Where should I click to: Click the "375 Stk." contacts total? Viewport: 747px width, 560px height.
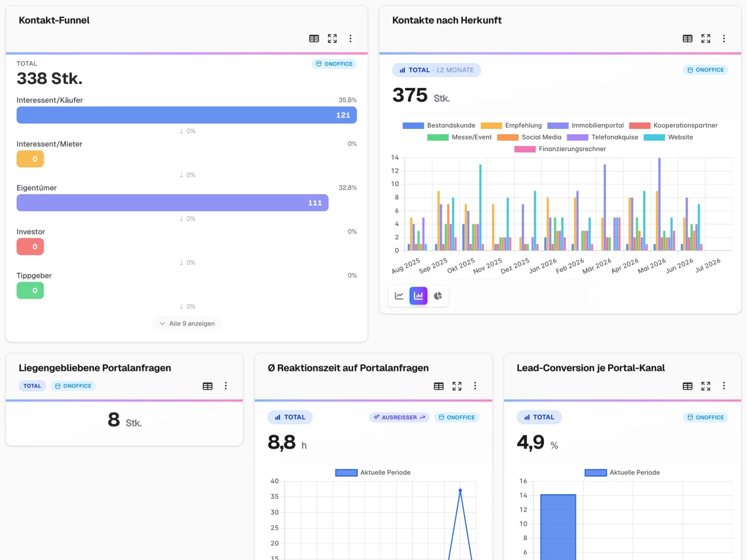click(x=421, y=95)
